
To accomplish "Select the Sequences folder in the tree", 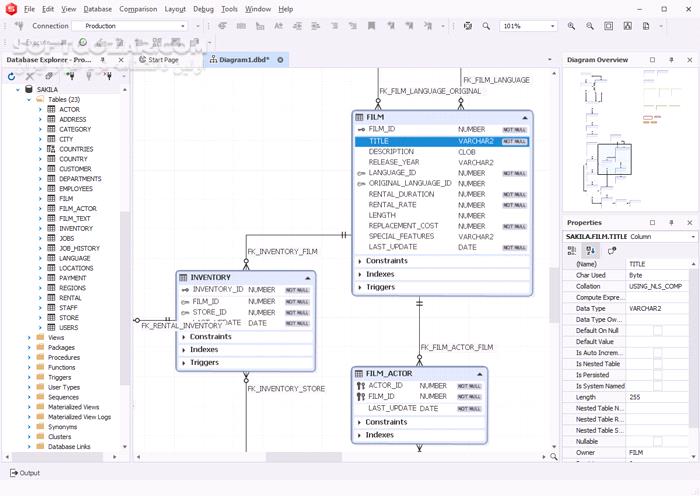I will click(63, 397).
